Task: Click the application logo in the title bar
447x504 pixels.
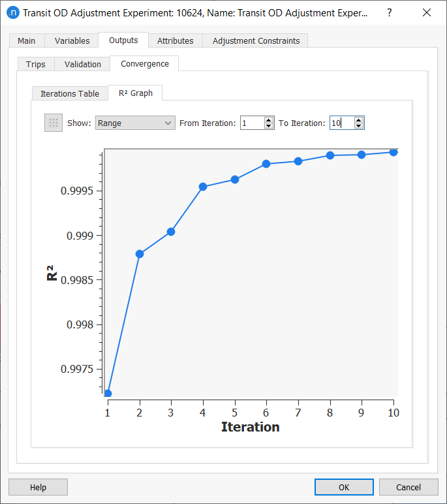Action: coord(12,13)
